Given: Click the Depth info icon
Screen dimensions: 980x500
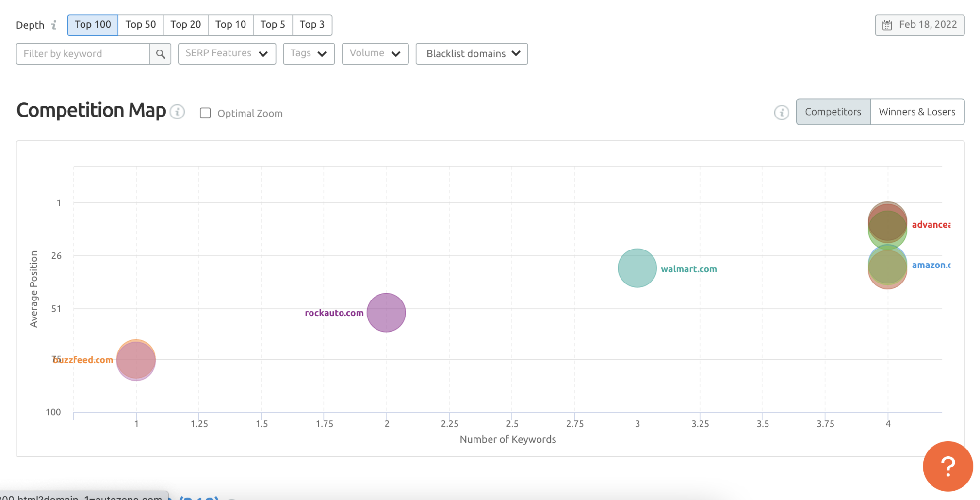Looking at the screenshot, I should tap(54, 25).
